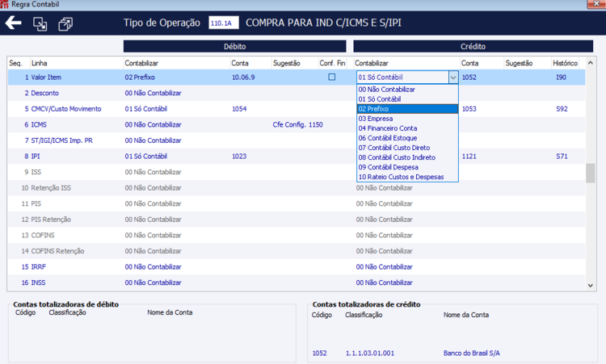Click the copy windows icon in header

pyautogui.click(x=65, y=24)
